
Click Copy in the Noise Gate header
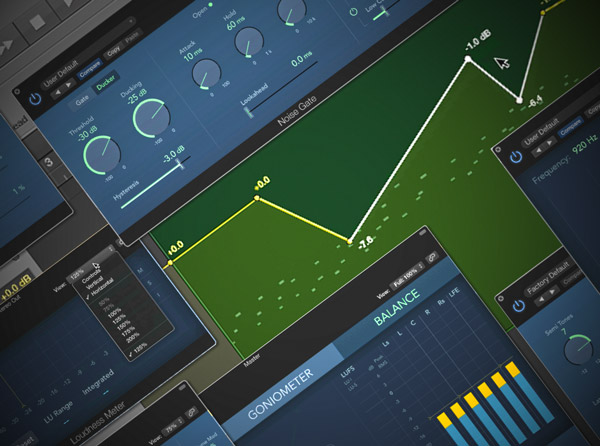[x=114, y=51]
